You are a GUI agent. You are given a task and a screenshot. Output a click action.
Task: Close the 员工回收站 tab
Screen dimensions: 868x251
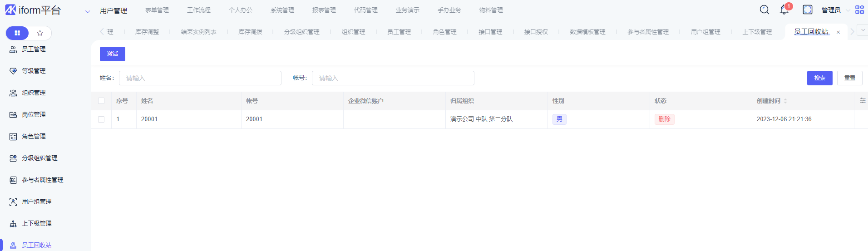click(x=838, y=32)
